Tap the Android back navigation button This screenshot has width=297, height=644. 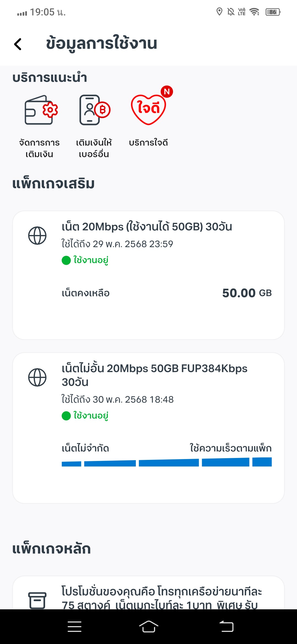point(226,627)
